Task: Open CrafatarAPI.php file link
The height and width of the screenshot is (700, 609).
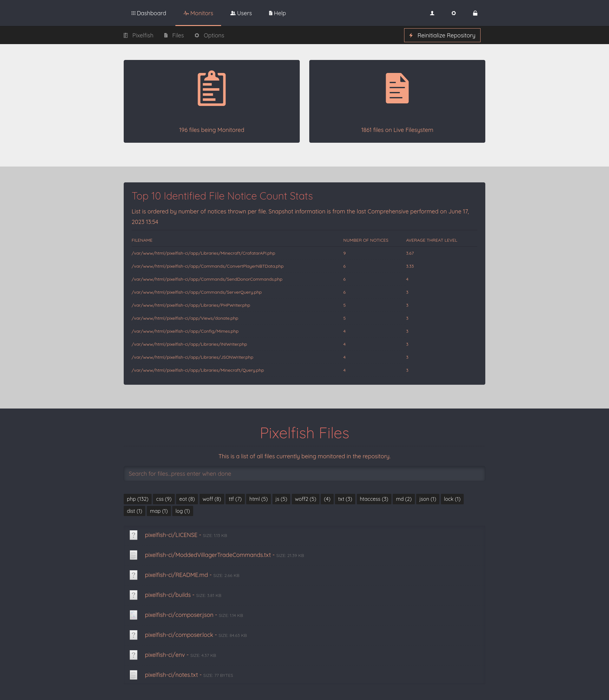Action: (203, 253)
